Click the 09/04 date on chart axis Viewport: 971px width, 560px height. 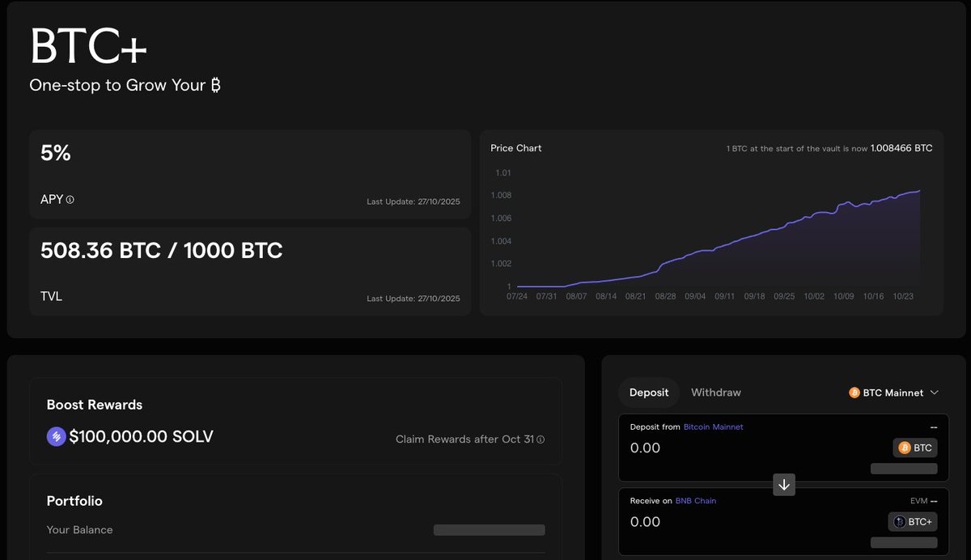[695, 296]
